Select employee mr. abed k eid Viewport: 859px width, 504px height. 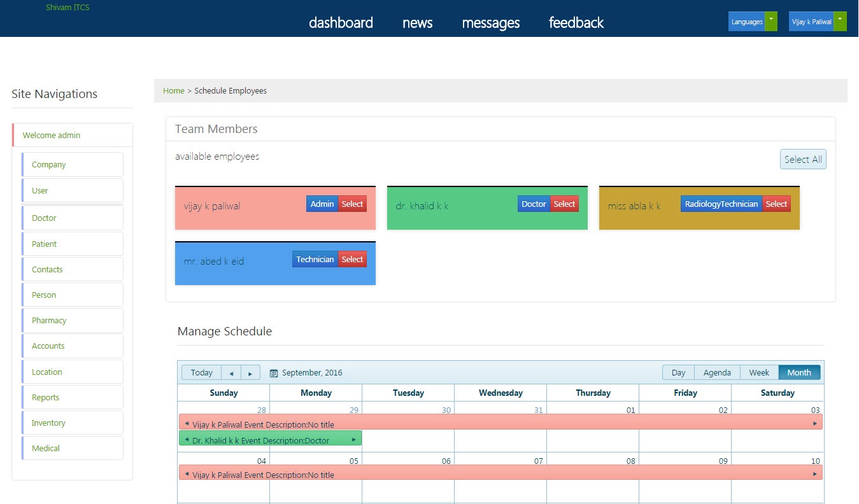[352, 260]
